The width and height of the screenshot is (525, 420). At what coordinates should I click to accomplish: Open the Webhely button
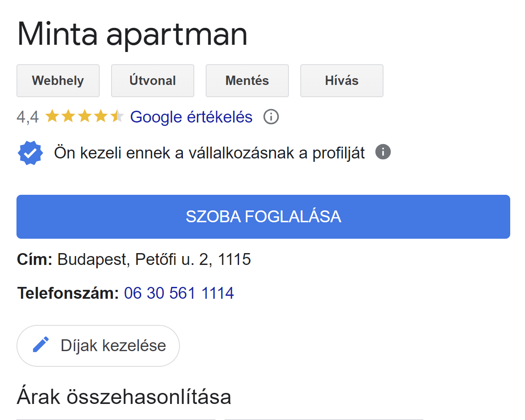58,81
